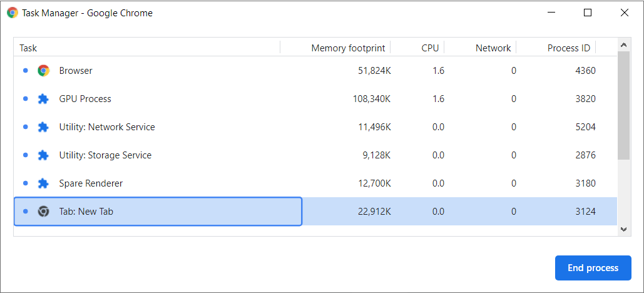Click the puzzle icon beside Utility: Network Service
The image size is (644, 293).
(43, 127)
